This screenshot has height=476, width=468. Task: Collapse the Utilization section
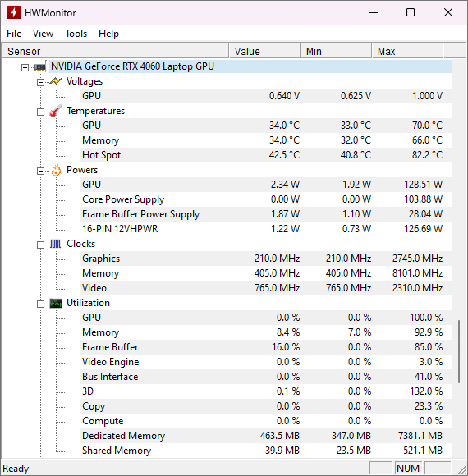click(x=40, y=304)
